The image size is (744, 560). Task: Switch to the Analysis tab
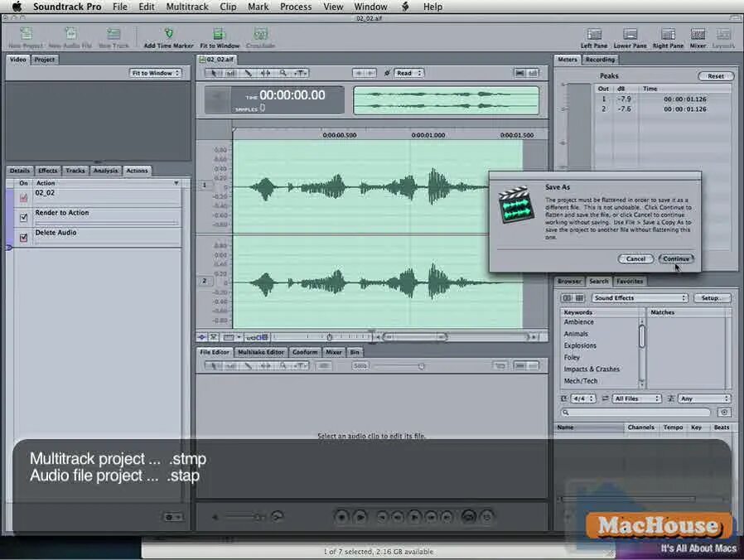click(x=105, y=171)
